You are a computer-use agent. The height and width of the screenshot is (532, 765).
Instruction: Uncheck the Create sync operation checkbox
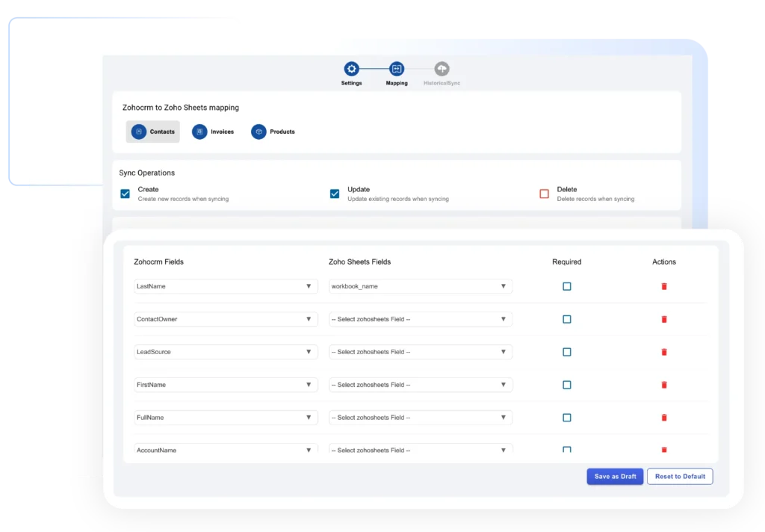[x=126, y=194]
